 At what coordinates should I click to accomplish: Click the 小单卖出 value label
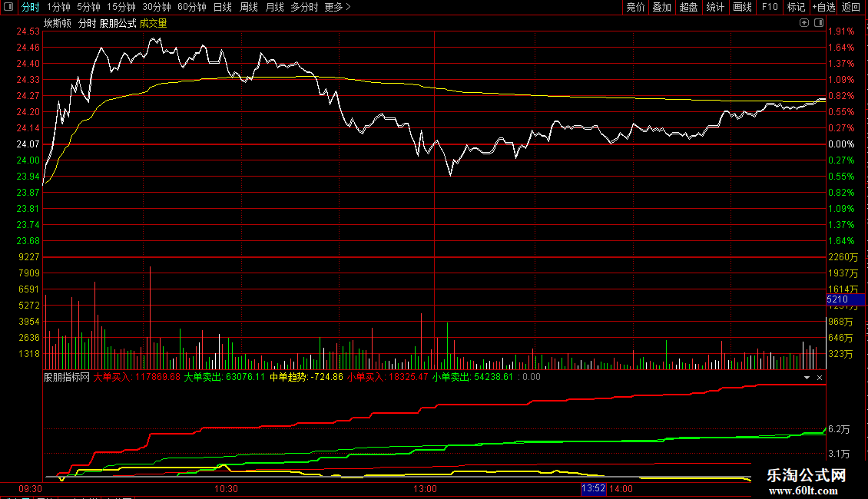(472, 377)
